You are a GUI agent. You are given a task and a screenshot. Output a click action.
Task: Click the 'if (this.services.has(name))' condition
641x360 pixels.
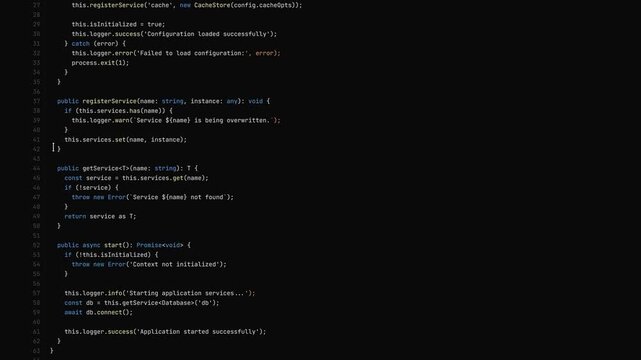pyautogui.click(x=114, y=111)
